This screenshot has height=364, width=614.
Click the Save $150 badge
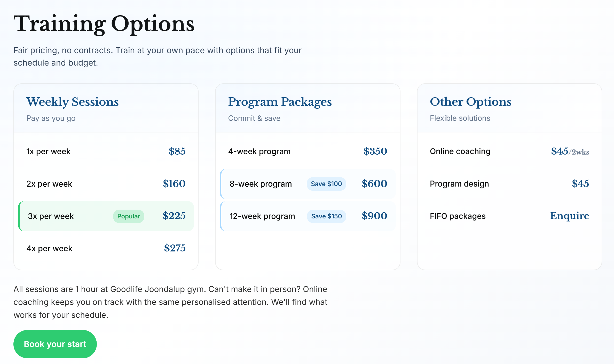(x=326, y=216)
